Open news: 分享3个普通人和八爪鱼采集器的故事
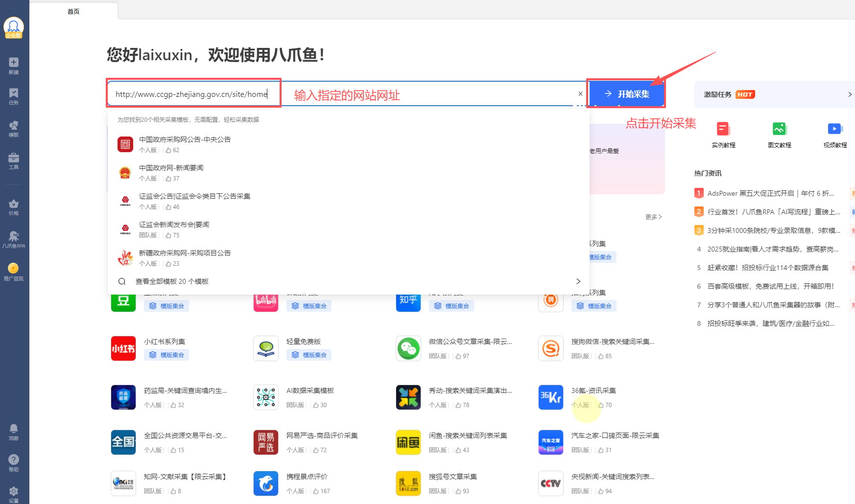This screenshot has width=855, height=504. (773, 305)
